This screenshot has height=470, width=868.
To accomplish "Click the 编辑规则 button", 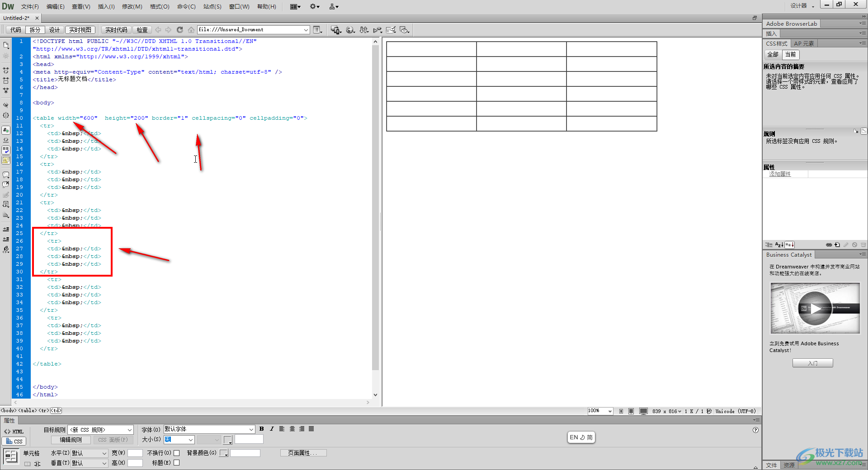I will click(71, 440).
